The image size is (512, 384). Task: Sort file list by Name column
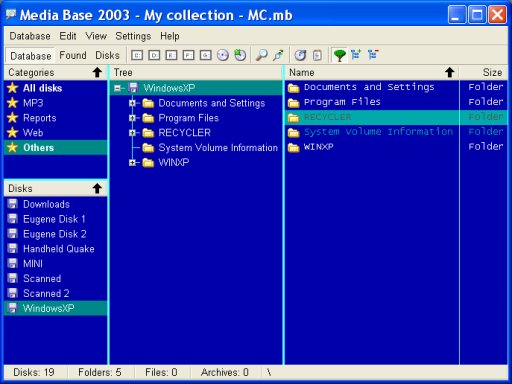tap(371, 72)
